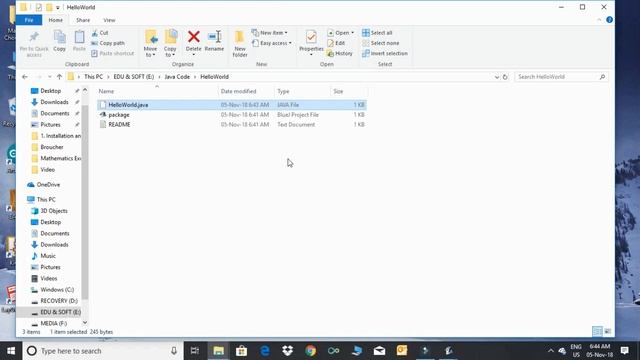Select OneDrive in navigation pane
Viewport: 640px width, 360px height.
[x=48, y=184]
